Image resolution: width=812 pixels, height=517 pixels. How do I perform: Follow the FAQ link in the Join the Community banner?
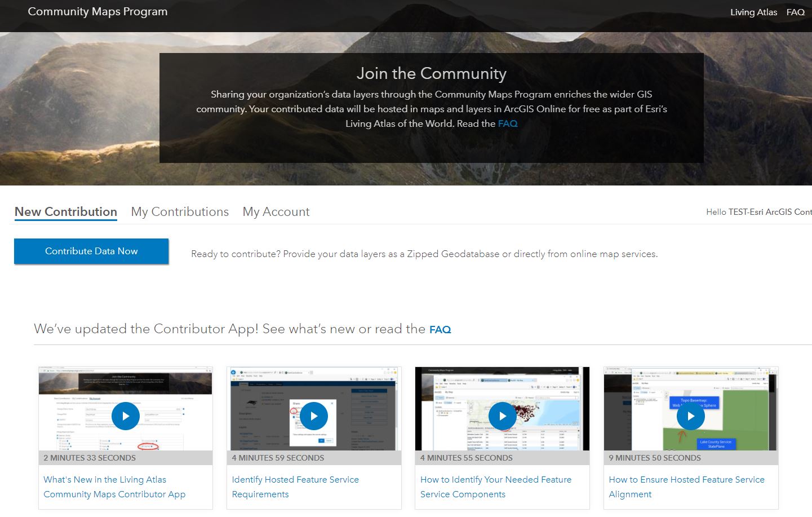click(508, 123)
